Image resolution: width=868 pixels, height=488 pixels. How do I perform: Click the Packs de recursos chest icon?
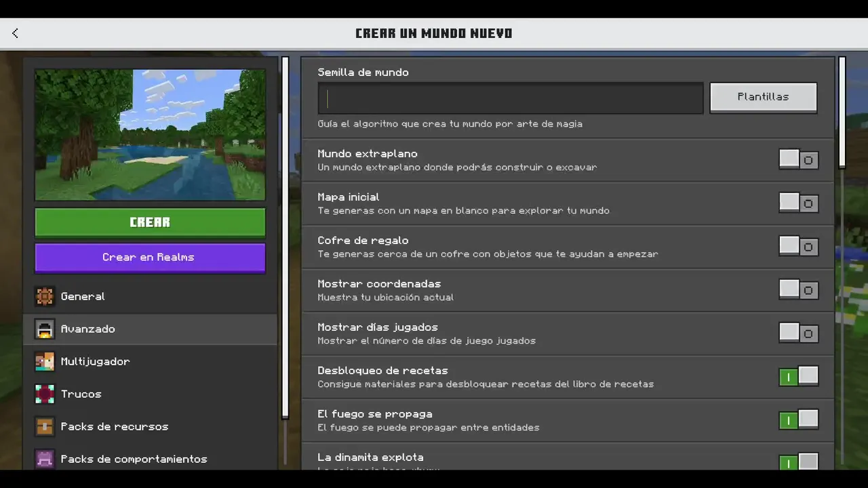click(45, 426)
